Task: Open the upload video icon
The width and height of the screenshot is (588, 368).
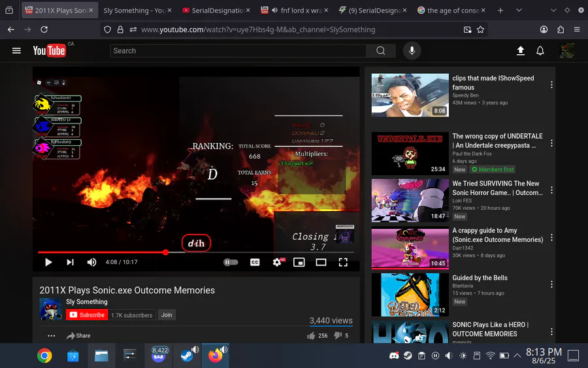Action: click(521, 50)
